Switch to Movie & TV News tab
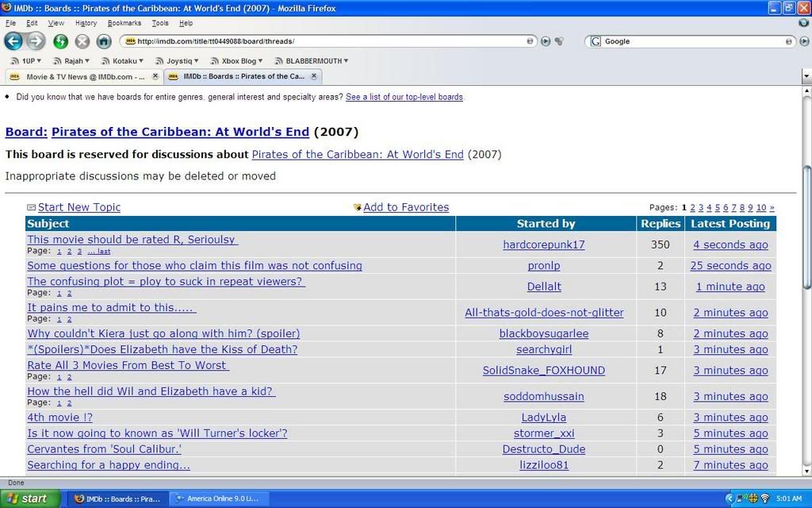 click(84, 76)
